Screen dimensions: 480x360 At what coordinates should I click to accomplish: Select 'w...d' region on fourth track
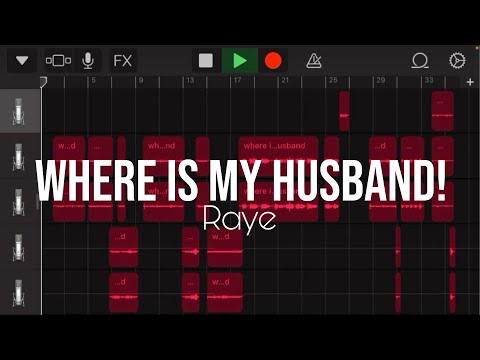tap(224, 247)
